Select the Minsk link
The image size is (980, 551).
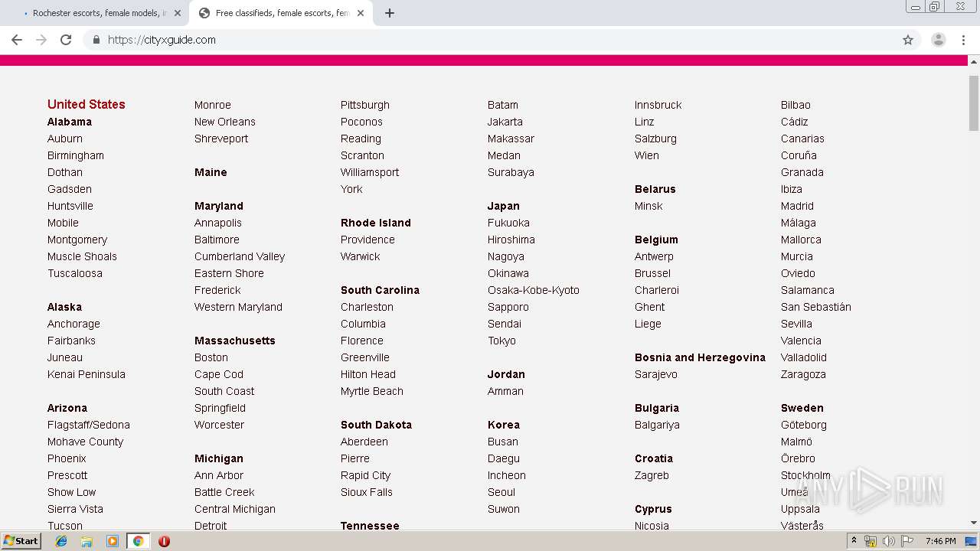coord(648,206)
